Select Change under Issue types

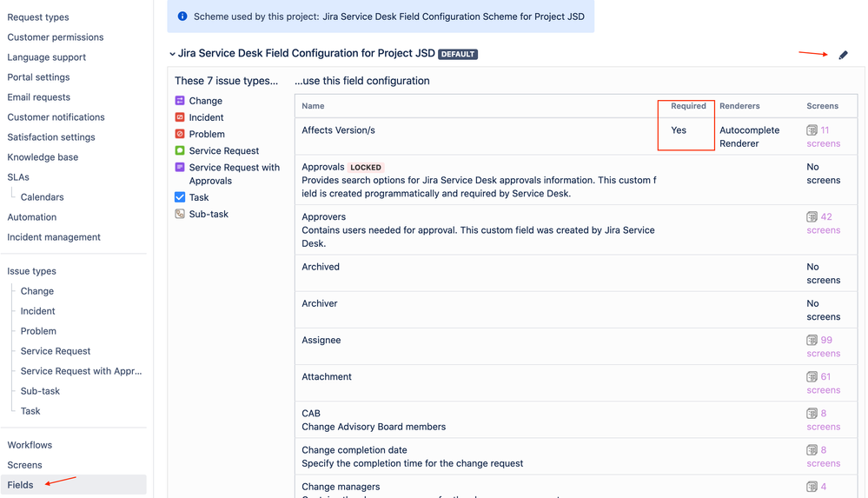click(x=37, y=291)
